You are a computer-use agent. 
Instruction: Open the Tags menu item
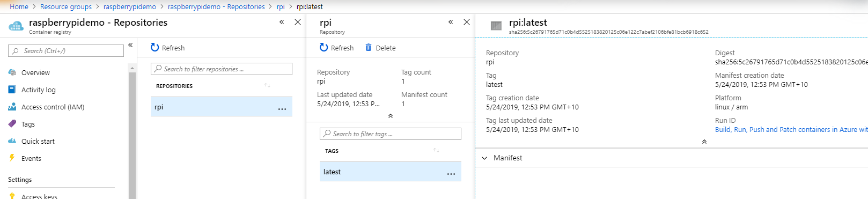click(28, 124)
